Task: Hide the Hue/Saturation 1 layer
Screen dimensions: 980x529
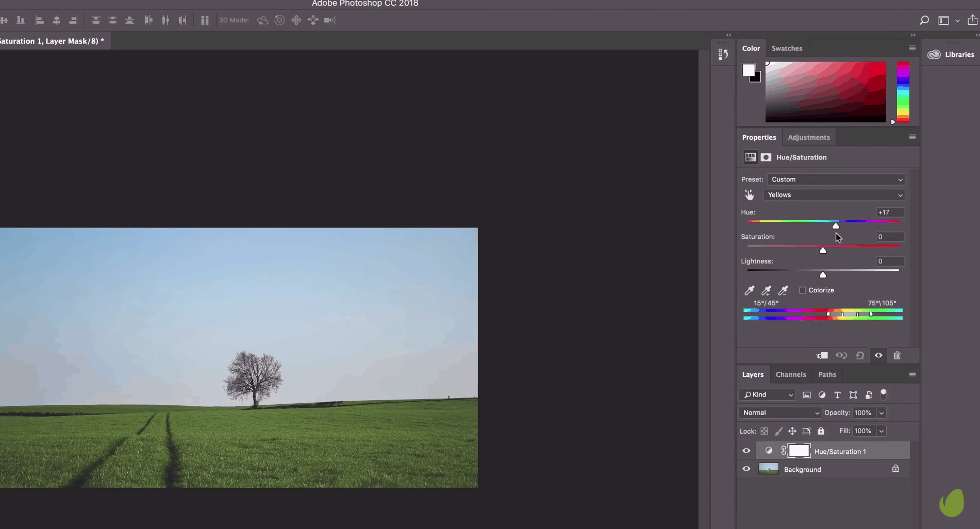Action: 746,451
